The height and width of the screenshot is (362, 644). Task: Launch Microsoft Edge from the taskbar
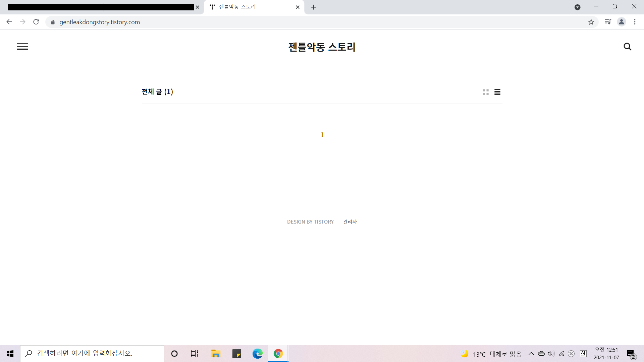click(258, 354)
